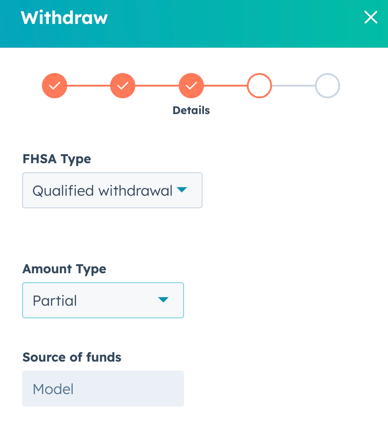The width and height of the screenshot is (388, 422).
Task: Click the progress line between steps four and five
Action: [293, 86]
